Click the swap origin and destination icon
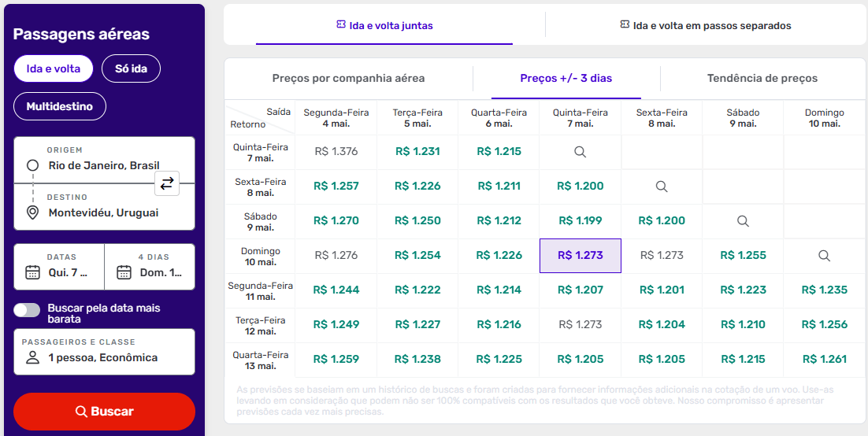 point(167,183)
